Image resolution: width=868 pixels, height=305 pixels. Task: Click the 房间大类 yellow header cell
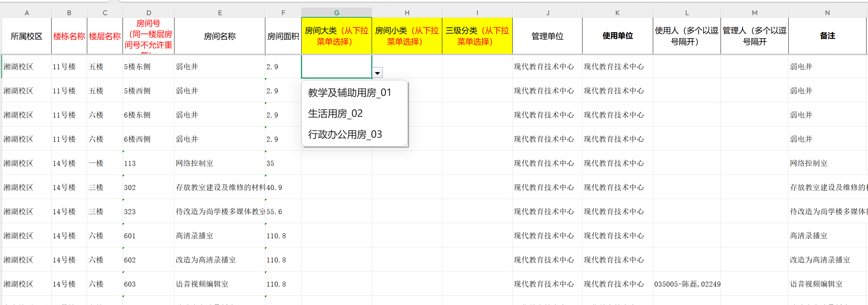(x=336, y=36)
